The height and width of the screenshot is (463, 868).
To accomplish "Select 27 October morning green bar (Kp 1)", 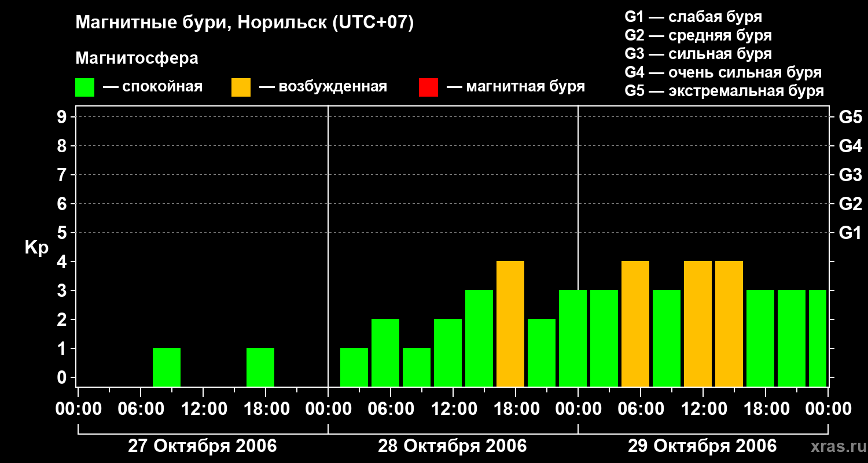I will point(167,367).
